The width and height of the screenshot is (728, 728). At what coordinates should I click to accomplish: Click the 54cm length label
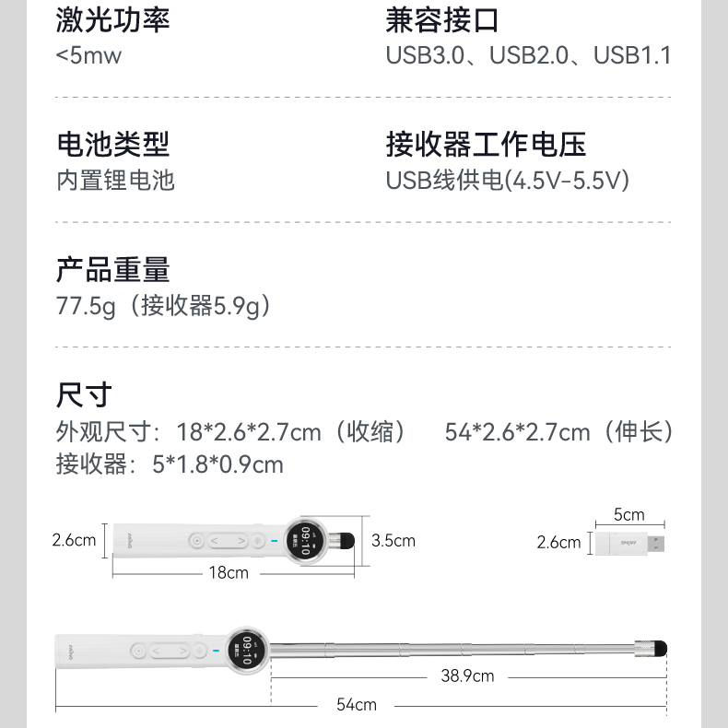[357, 705]
